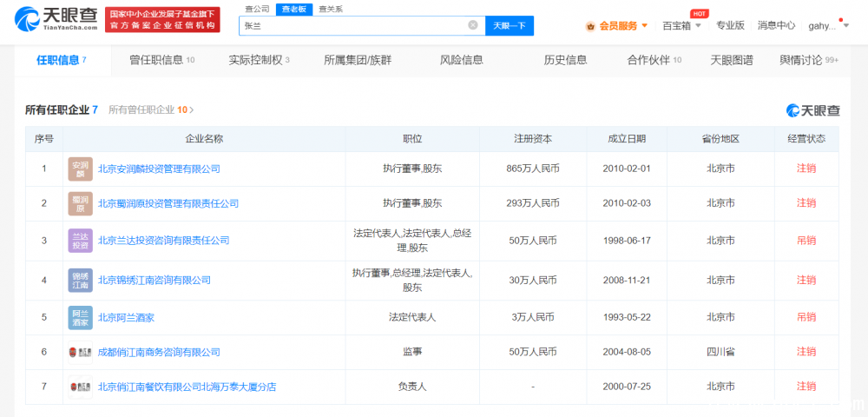The width and height of the screenshot is (868, 417).
Task: Open company link 北京安润麟投资管理有限公司
Action: [159, 169]
